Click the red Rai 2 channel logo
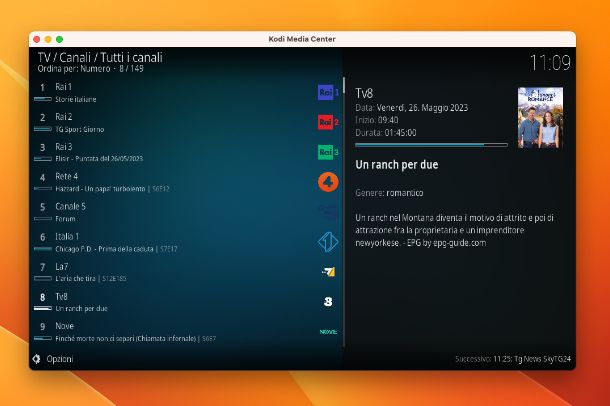610x406 pixels. pyautogui.click(x=328, y=122)
